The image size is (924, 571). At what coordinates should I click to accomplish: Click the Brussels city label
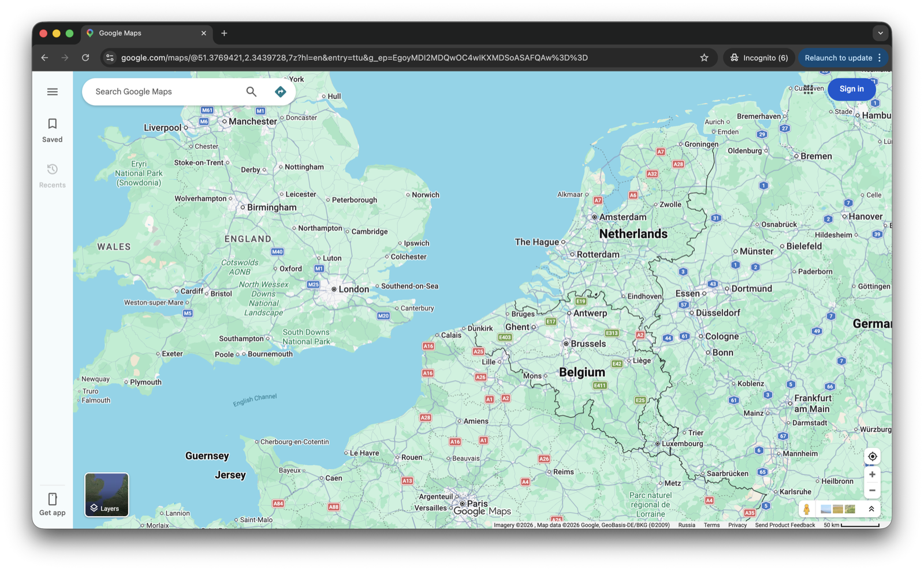(x=588, y=344)
